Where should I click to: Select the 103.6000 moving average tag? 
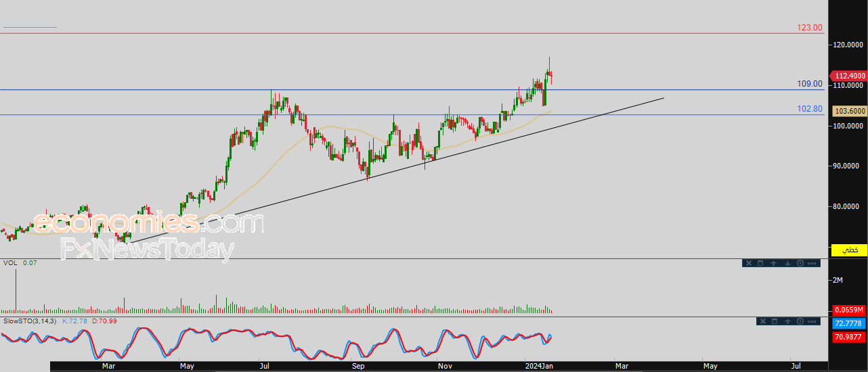click(850, 111)
